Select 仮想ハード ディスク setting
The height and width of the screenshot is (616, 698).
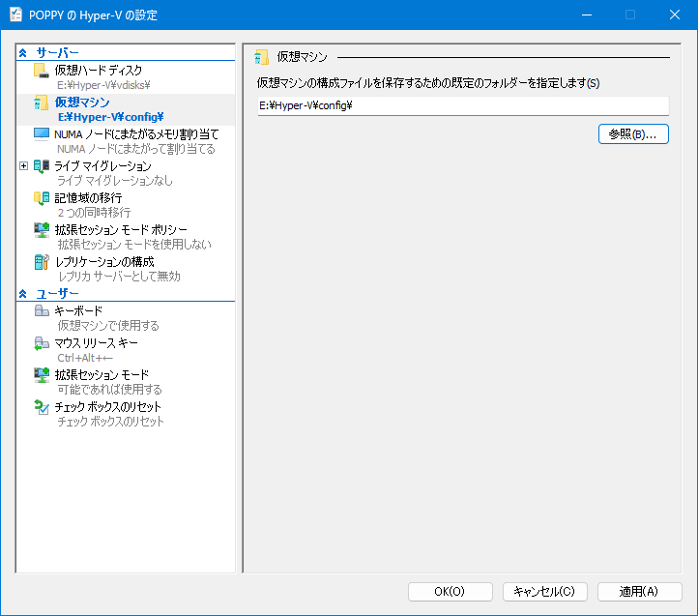coord(99,71)
